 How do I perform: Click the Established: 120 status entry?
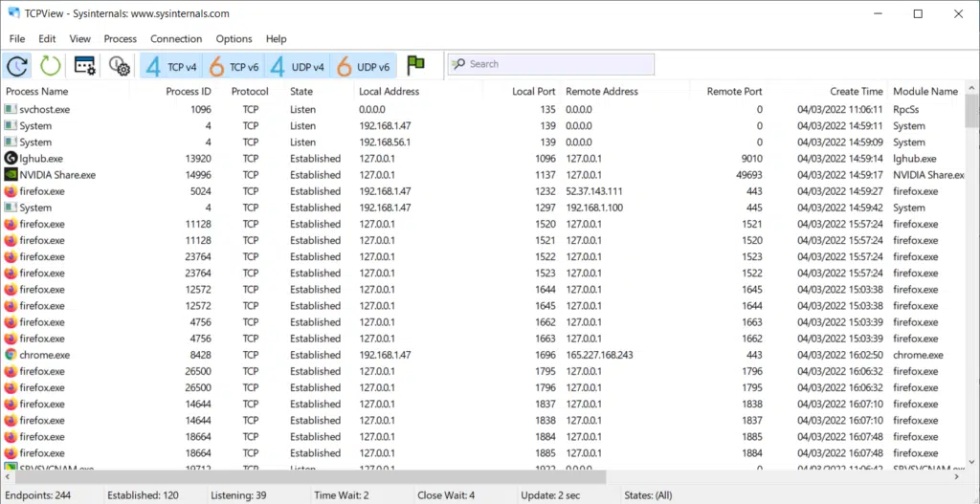pos(143,495)
